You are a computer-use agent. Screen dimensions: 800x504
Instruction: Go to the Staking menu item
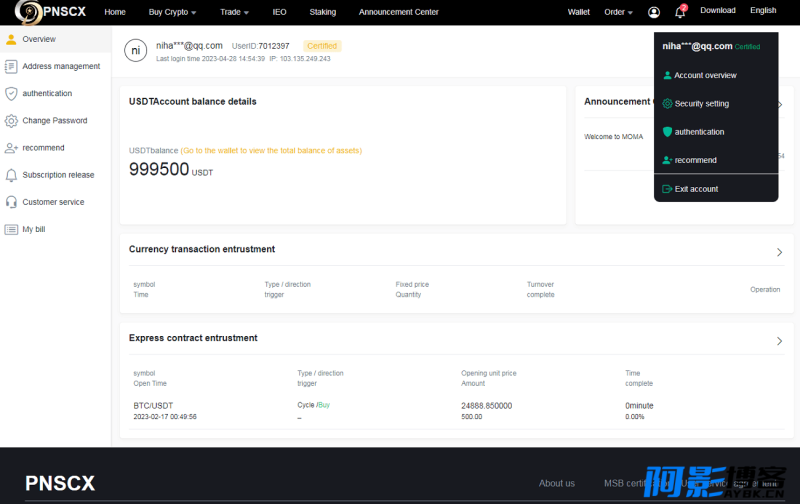pyautogui.click(x=322, y=12)
